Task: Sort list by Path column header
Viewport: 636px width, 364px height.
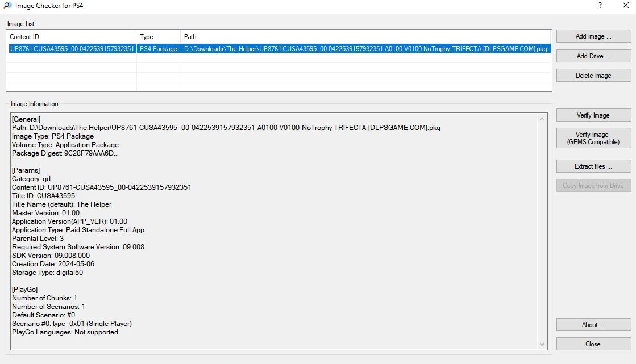Action: (x=366, y=37)
